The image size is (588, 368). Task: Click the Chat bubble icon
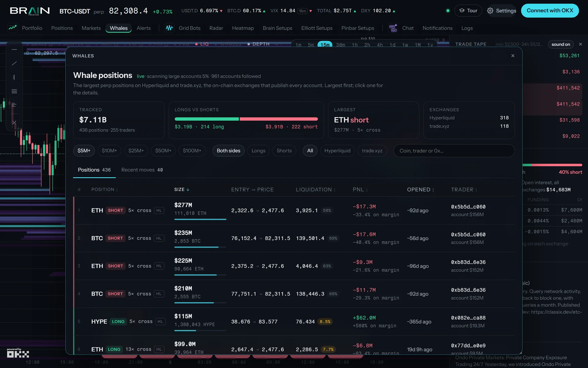click(393, 28)
